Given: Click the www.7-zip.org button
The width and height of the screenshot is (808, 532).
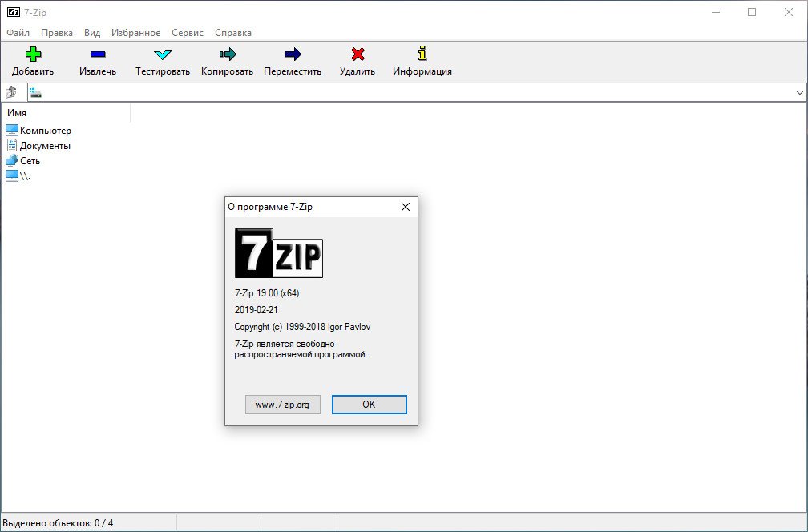Looking at the screenshot, I should point(282,405).
